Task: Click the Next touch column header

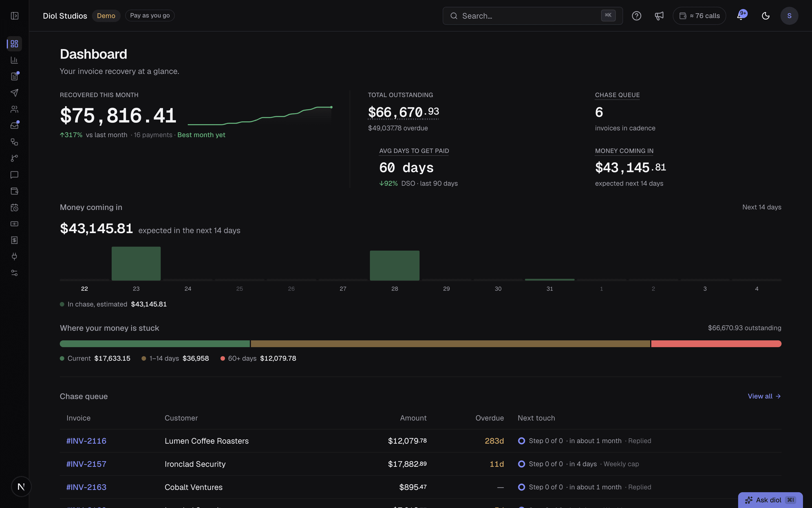Action: click(536, 418)
